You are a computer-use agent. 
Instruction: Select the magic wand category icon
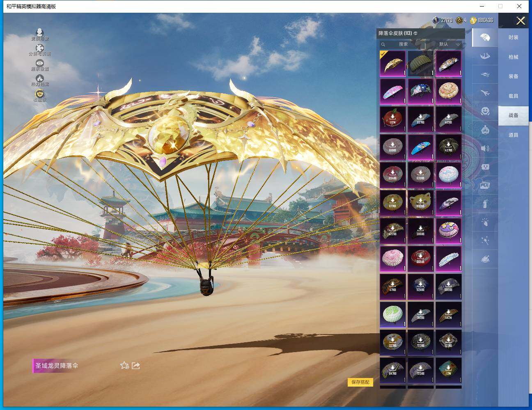click(x=485, y=241)
